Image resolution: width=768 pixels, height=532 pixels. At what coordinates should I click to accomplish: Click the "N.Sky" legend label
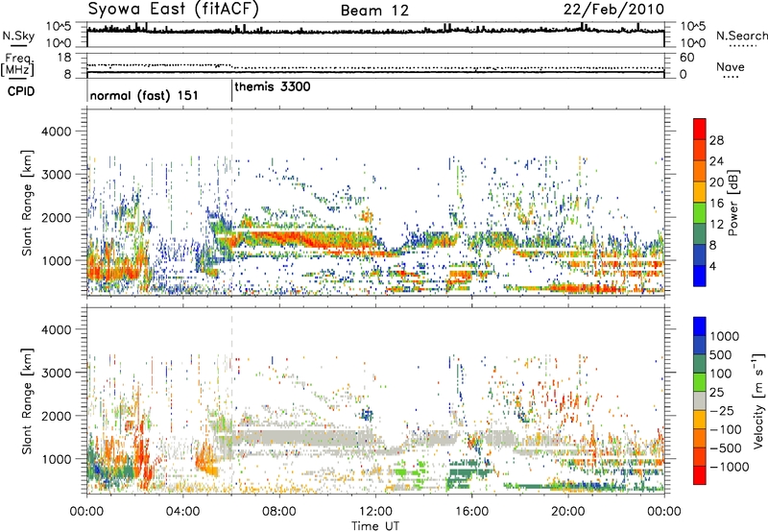18,36
